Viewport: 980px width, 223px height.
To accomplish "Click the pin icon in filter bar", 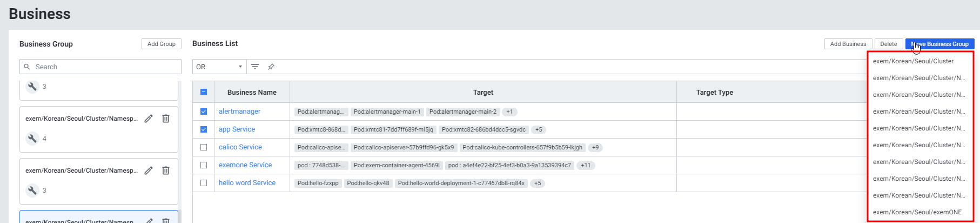I will pos(271,67).
